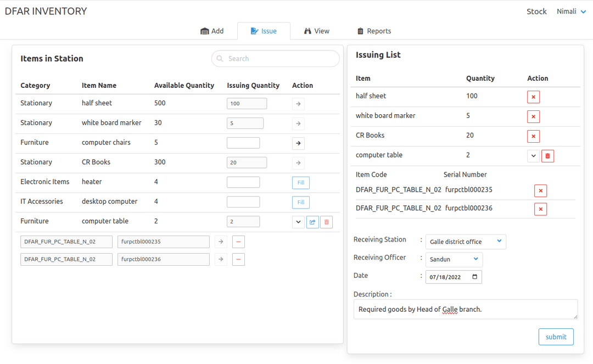Switch to the View tab
This screenshot has width=593, height=364.
[316, 31]
